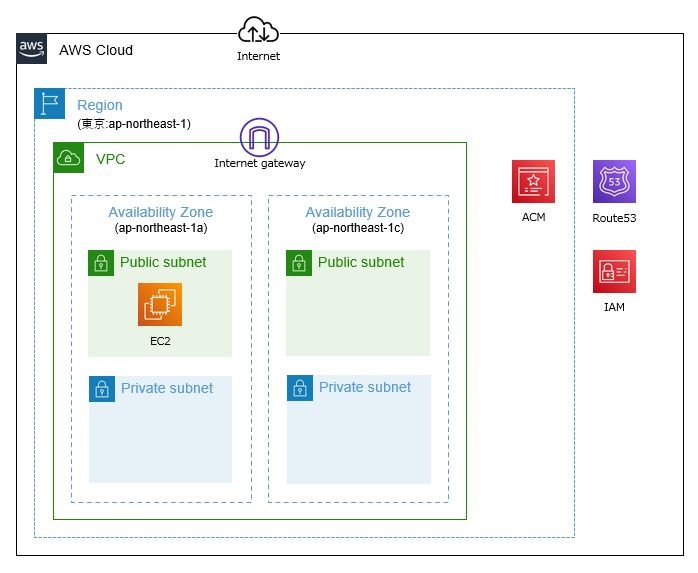Click the IAM identity icon
Viewport: 698px width, 573px height.
pos(614,272)
